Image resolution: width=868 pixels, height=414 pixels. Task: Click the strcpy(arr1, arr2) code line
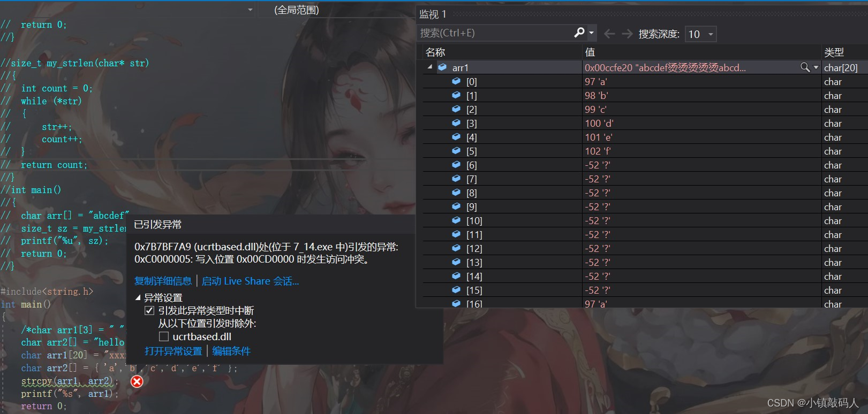tap(70, 381)
